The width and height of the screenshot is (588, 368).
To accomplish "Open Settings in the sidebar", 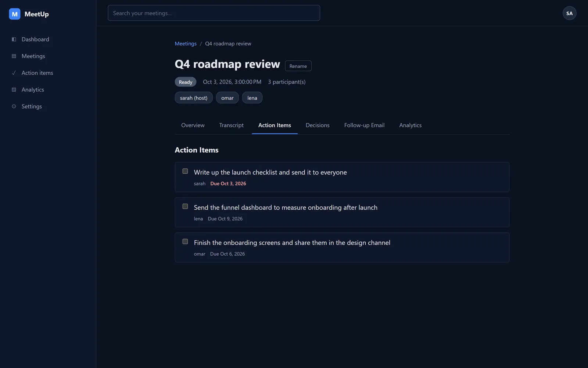I will (x=48, y=106).
